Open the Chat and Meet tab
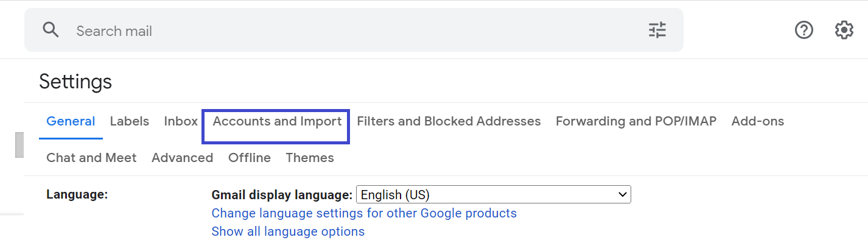Viewport: 868px width, 240px height. 91,158
